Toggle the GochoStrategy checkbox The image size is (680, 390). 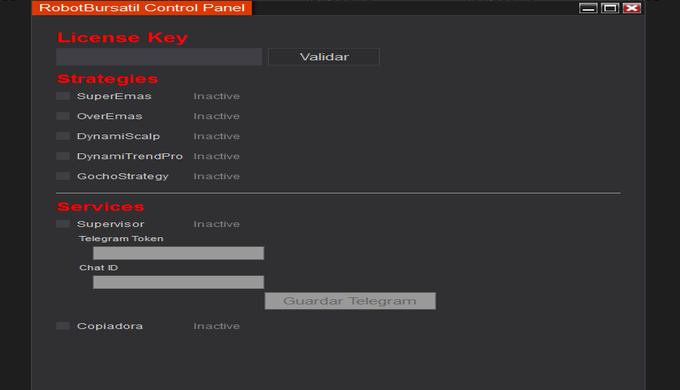pyautogui.click(x=63, y=176)
